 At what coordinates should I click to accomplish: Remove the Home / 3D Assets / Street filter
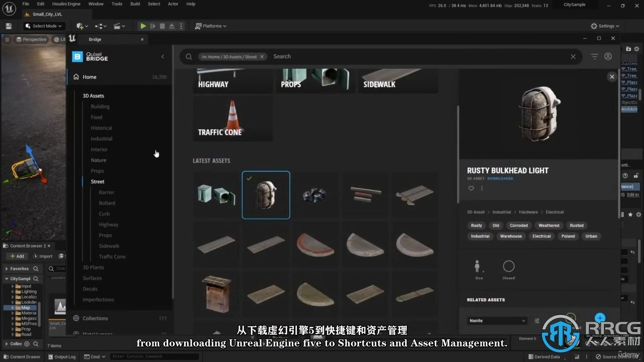pos(262,57)
